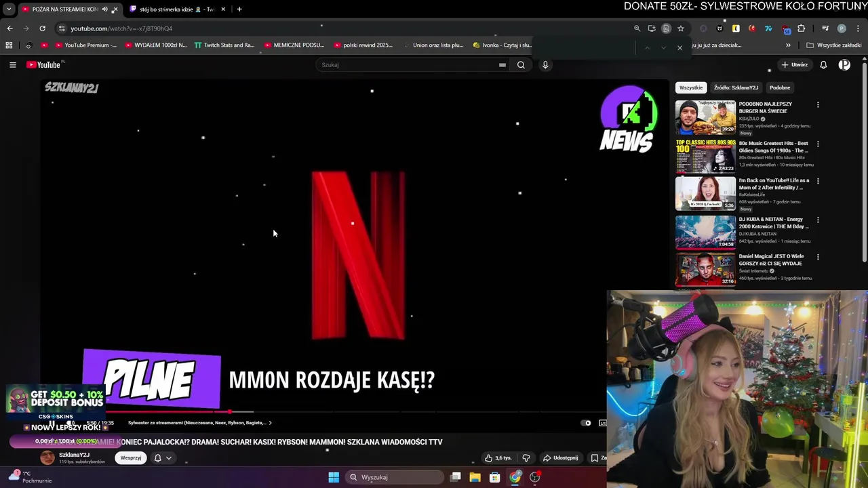Open the zoom magnifier in address bar
Viewport: 868px width, 488px height.
(x=637, y=28)
